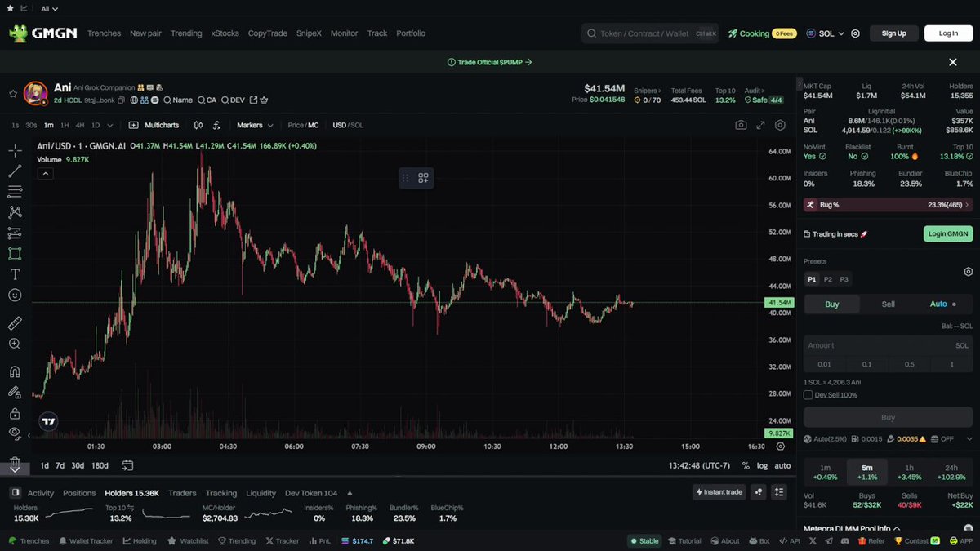Open the Trenches menu
This screenshot has width=980, height=551.
point(104,33)
